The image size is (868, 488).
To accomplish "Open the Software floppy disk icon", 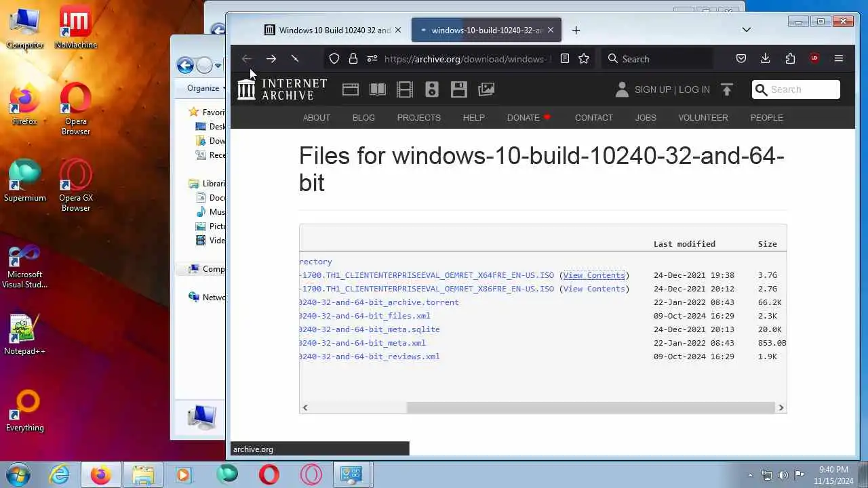I will coord(459,89).
